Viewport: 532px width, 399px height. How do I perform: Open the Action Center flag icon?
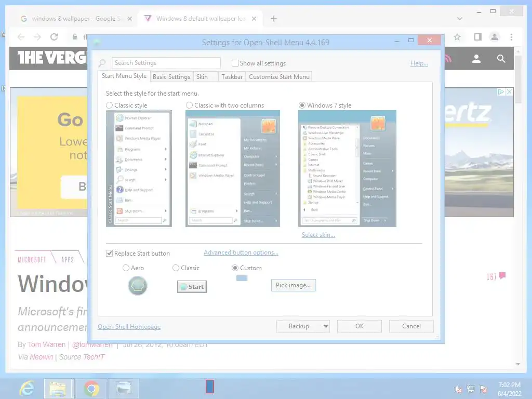[484, 389]
